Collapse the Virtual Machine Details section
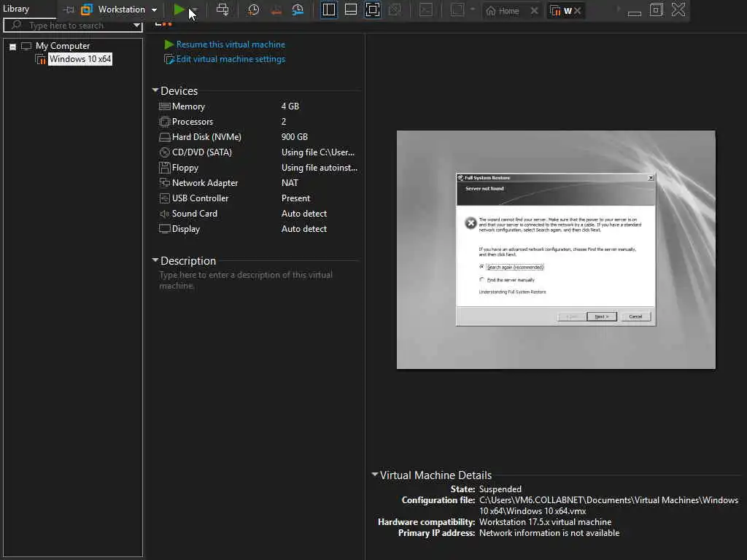This screenshot has width=747, height=560. tap(375, 474)
